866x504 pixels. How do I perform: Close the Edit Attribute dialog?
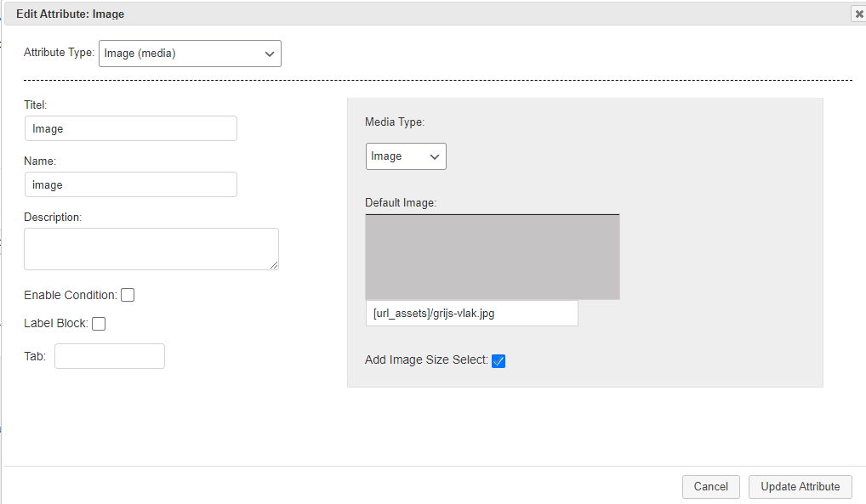coord(859,14)
